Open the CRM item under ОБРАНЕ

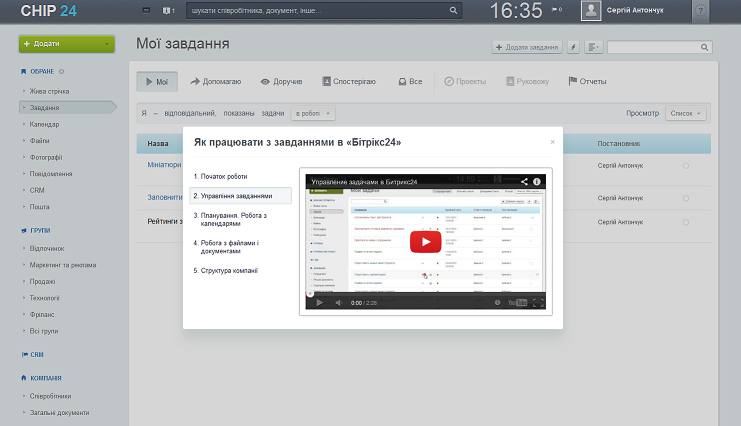pyautogui.click(x=37, y=191)
